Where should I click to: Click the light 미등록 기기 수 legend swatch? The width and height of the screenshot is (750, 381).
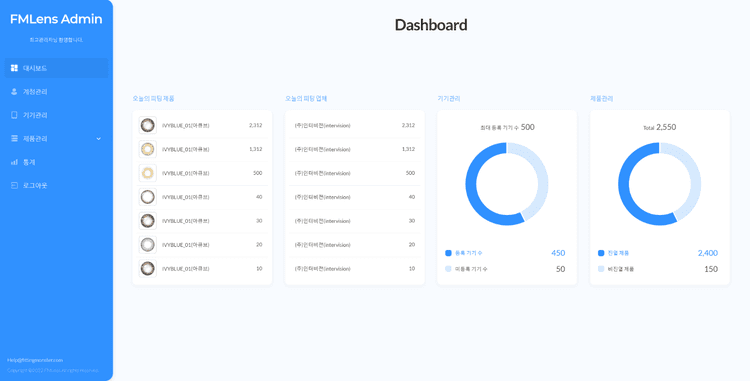pos(448,269)
